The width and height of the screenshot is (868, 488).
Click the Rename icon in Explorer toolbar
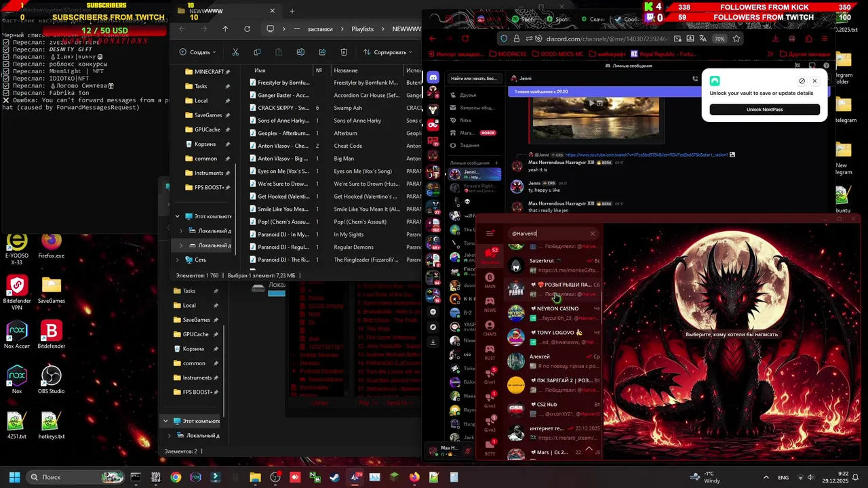(300, 52)
